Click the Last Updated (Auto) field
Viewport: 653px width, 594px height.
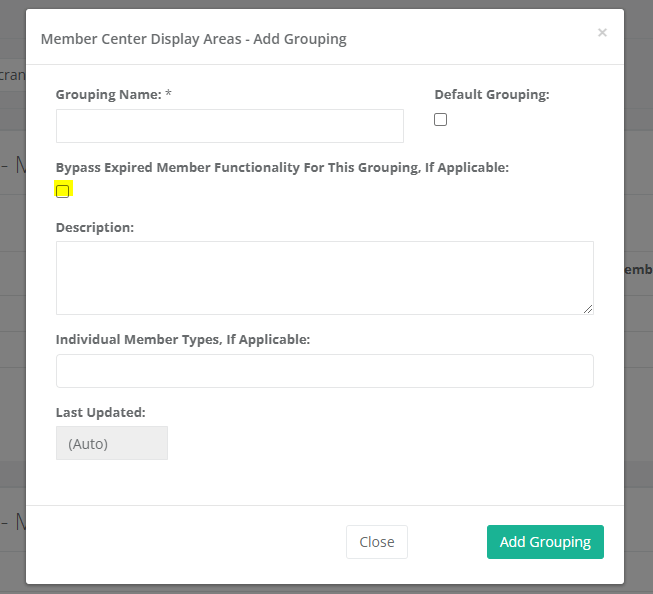point(112,443)
